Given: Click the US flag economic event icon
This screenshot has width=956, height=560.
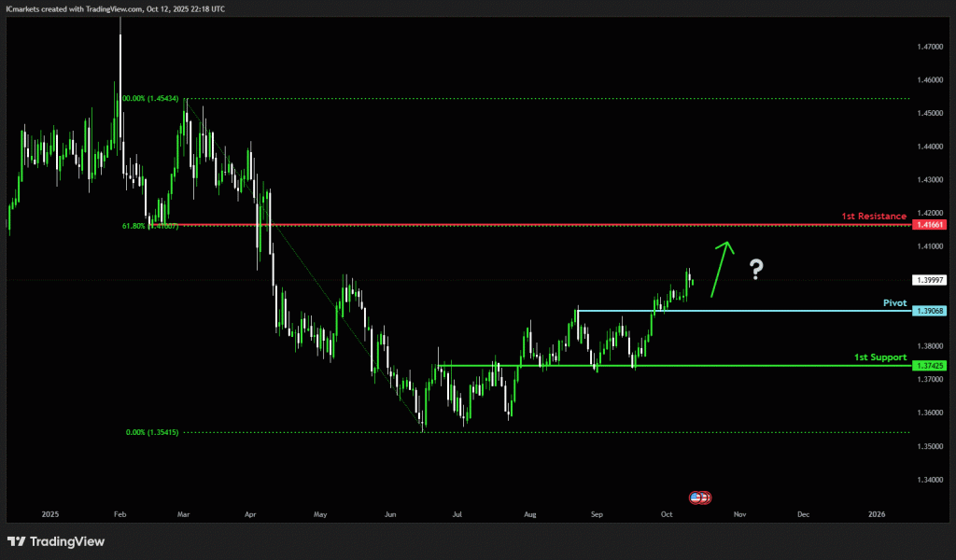Looking at the screenshot, I should [x=697, y=497].
